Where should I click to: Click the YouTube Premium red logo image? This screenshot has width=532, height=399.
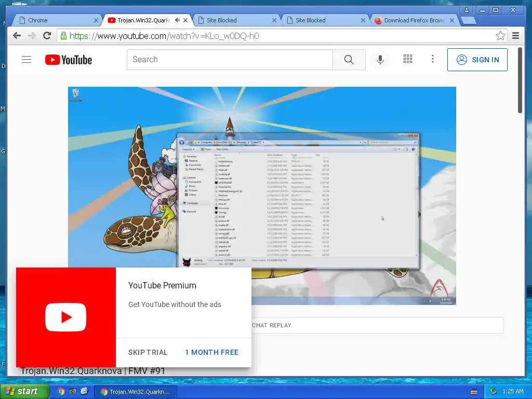coord(66,317)
